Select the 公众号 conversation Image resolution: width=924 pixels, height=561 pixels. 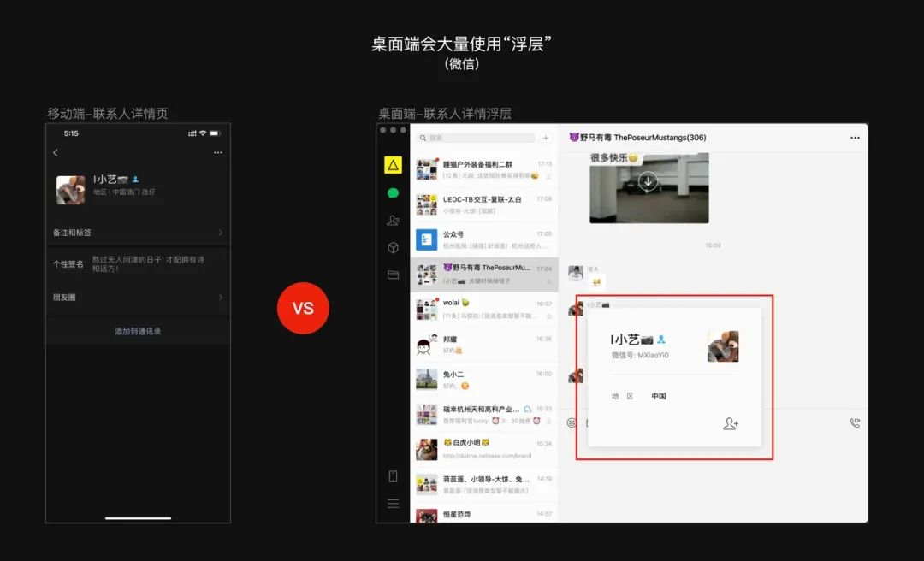pos(483,239)
